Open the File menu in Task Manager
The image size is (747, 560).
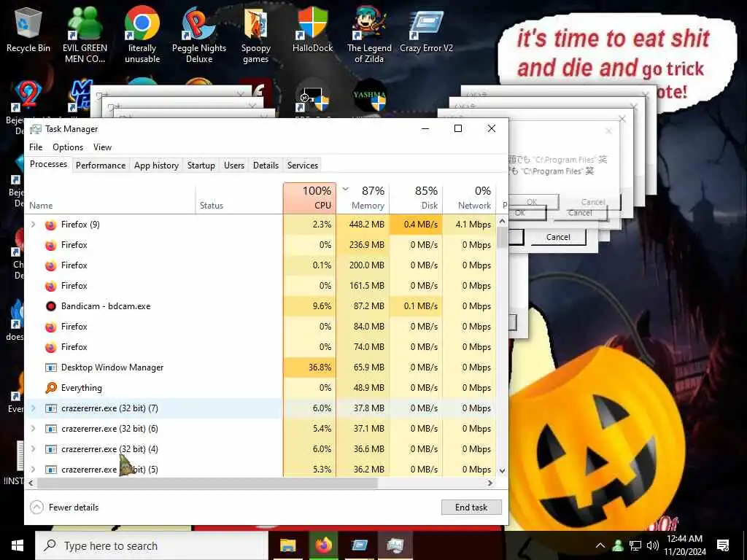[36, 147]
